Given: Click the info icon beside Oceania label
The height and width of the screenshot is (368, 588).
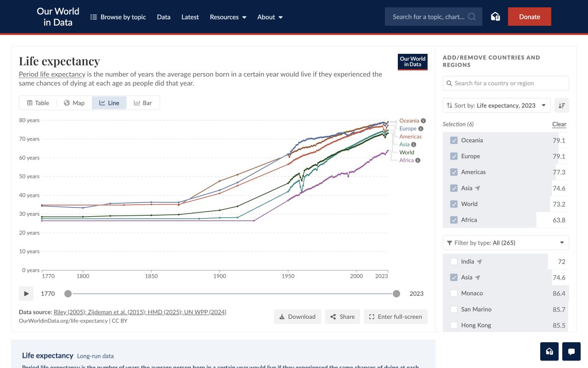Looking at the screenshot, I should [423, 121].
